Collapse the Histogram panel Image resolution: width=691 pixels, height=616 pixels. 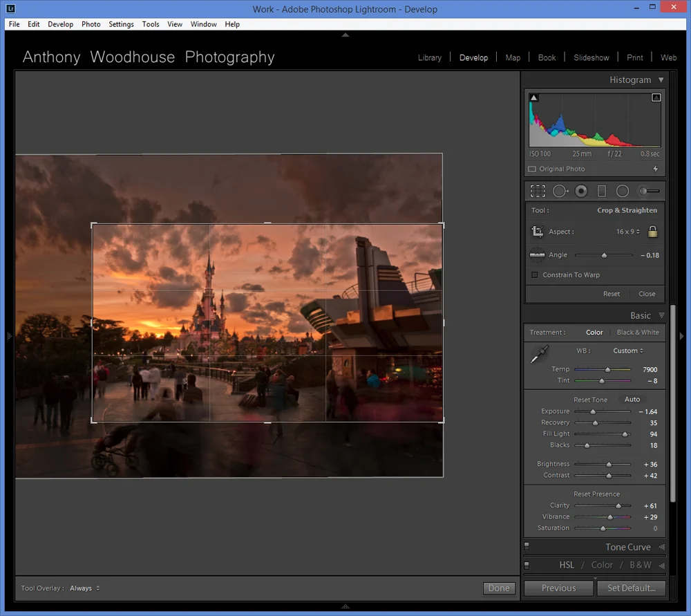[x=661, y=80]
